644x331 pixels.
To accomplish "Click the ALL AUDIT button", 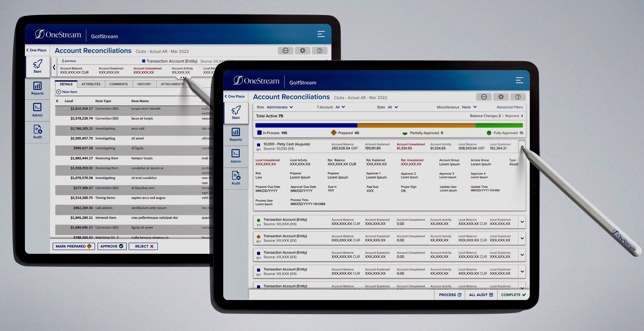I will pyautogui.click(x=481, y=295).
